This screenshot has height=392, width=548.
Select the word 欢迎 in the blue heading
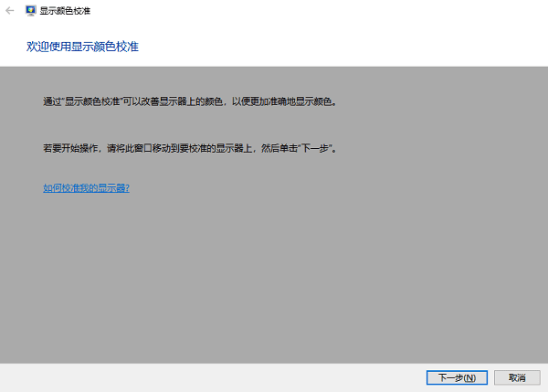pyautogui.click(x=37, y=47)
